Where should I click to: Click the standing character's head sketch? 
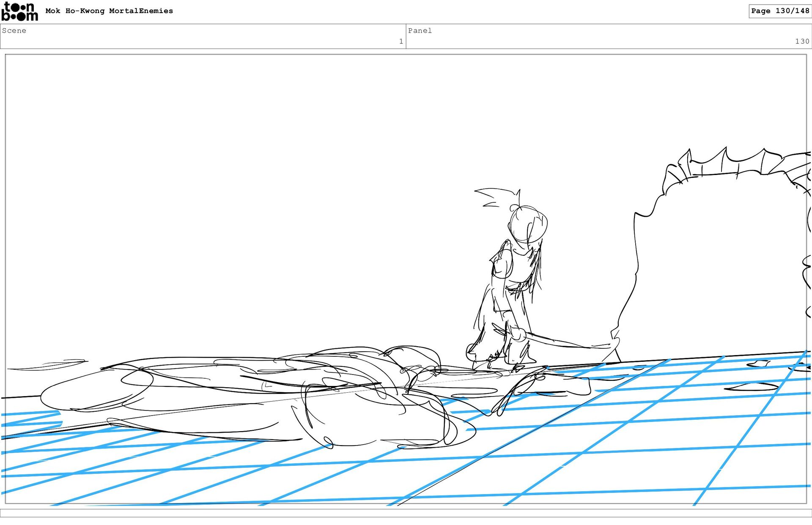point(528,224)
